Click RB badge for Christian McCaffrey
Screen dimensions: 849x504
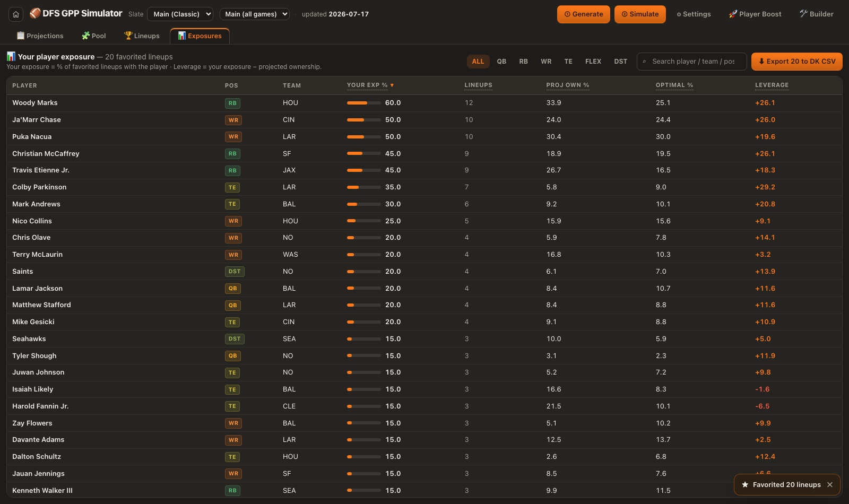click(x=232, y=154)
